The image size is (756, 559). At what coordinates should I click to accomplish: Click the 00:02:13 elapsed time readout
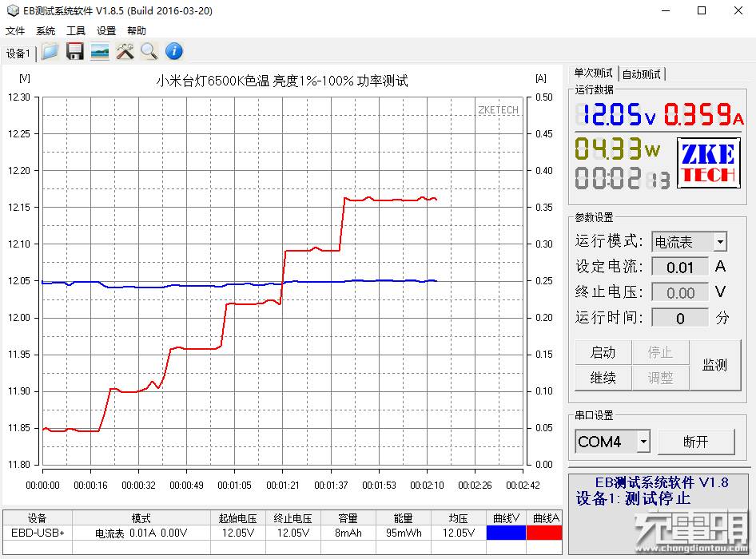[x=623, y=178]
